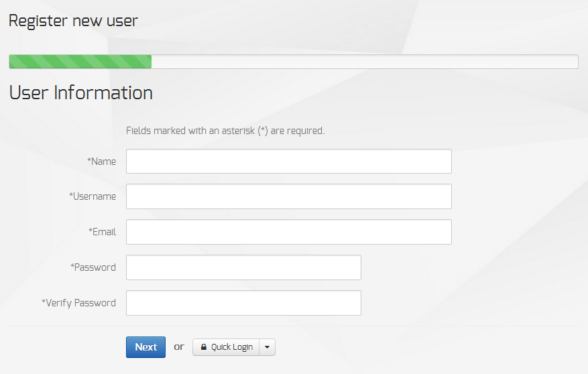588x374 pixels.
Task: Click the *Username field label
Action: (93, 196)
